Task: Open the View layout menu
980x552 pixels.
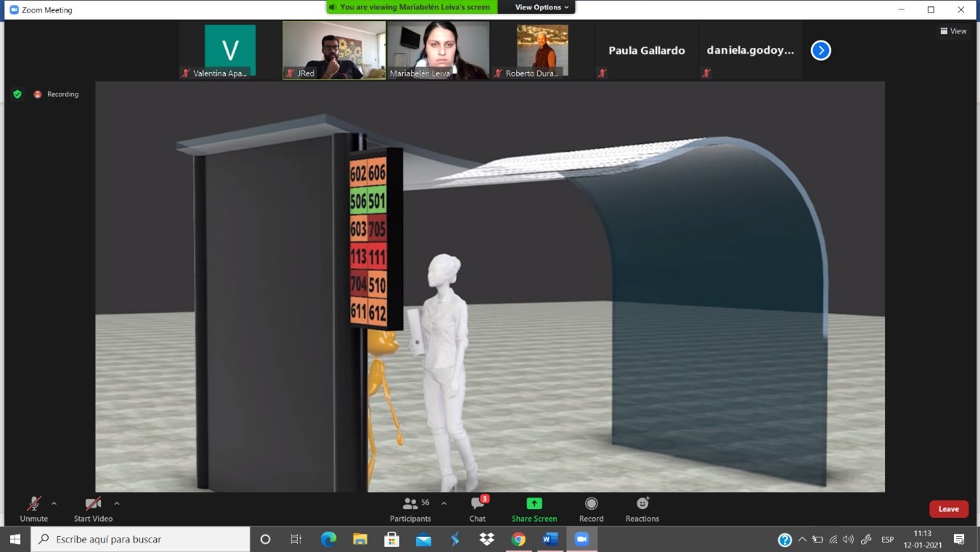Action: pos(953,31)
